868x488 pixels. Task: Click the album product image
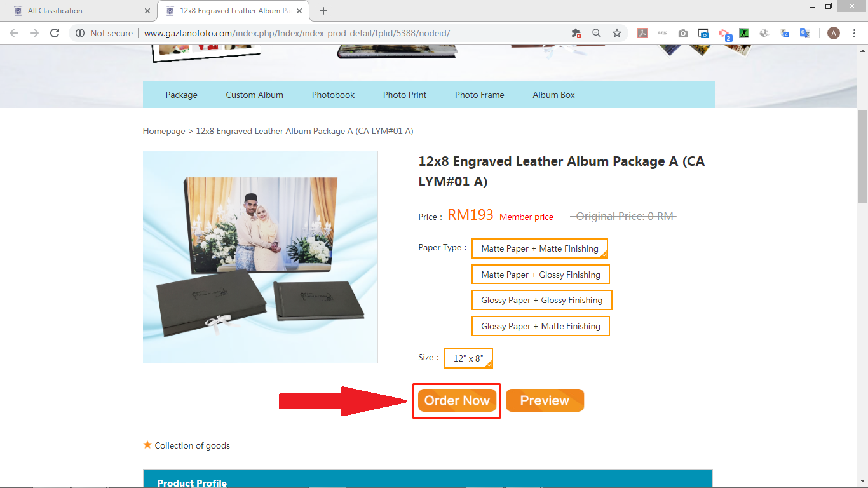[261, 257]
